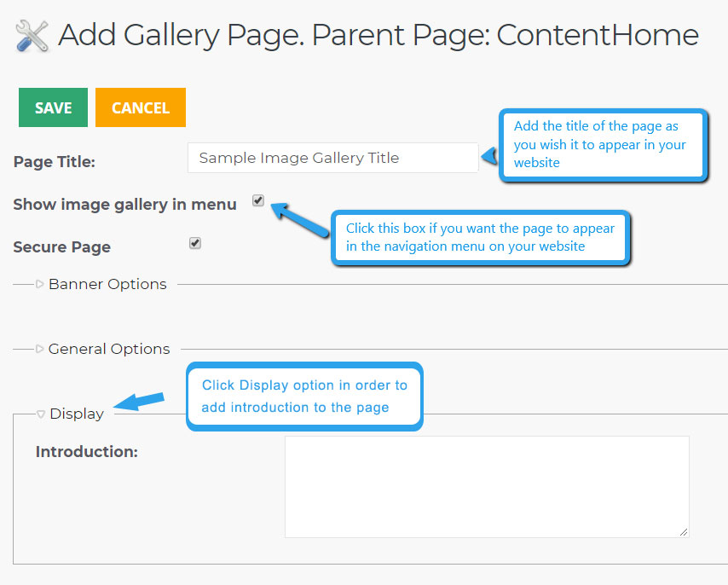
Task: Click the SAVE button
Action: pos(53,107)
